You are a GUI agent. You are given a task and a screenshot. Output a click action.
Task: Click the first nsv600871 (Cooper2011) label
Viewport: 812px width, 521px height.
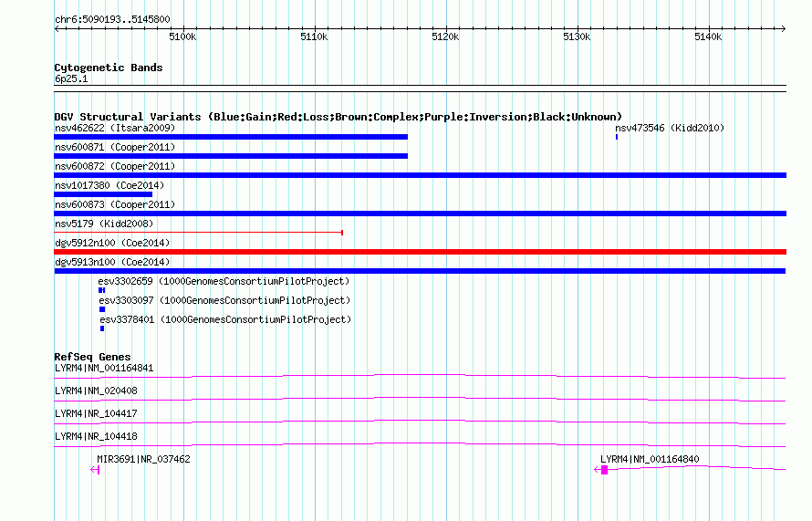115,147
